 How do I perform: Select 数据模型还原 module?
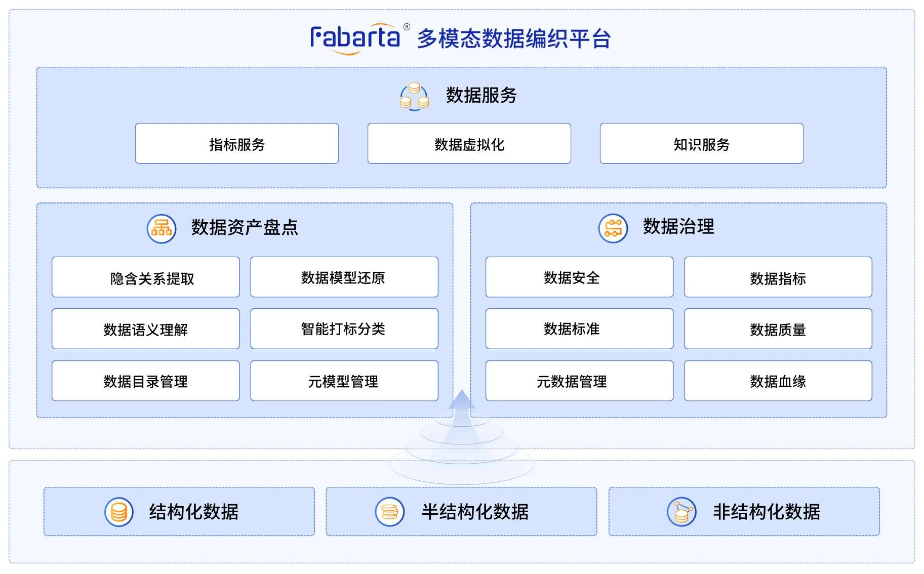click(x=344, y=277)
